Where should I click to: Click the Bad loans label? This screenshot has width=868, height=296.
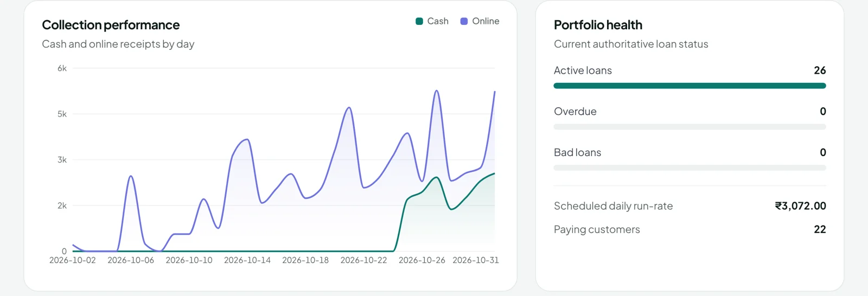point(577,153)
